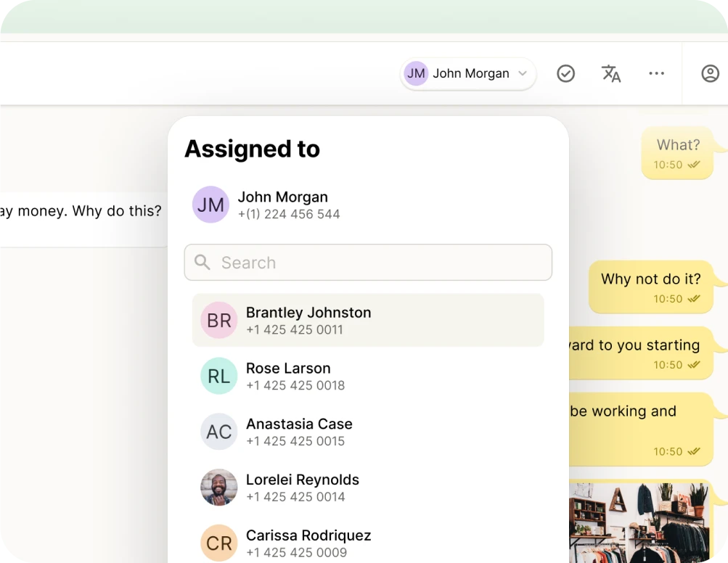Click Rose Larson's RL avatar
This screenshot has width=728, height=563.
[218, 376]
